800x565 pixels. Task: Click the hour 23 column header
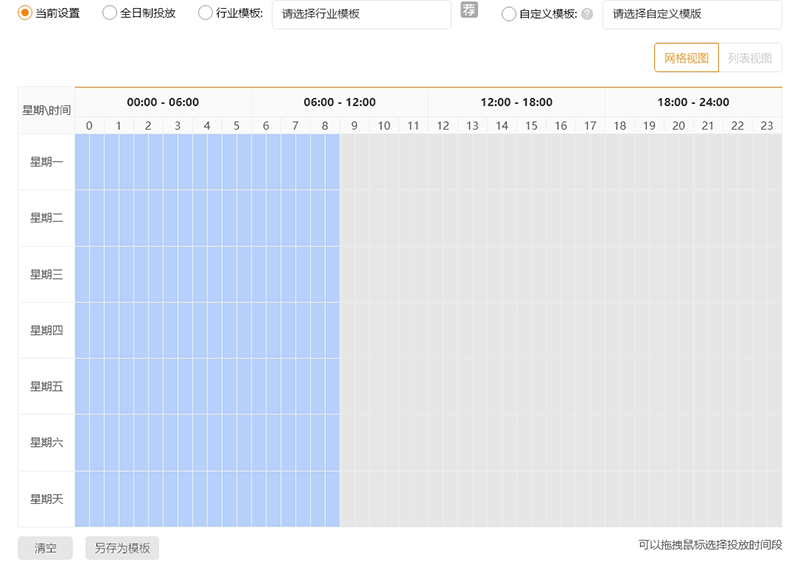point(767,125)
